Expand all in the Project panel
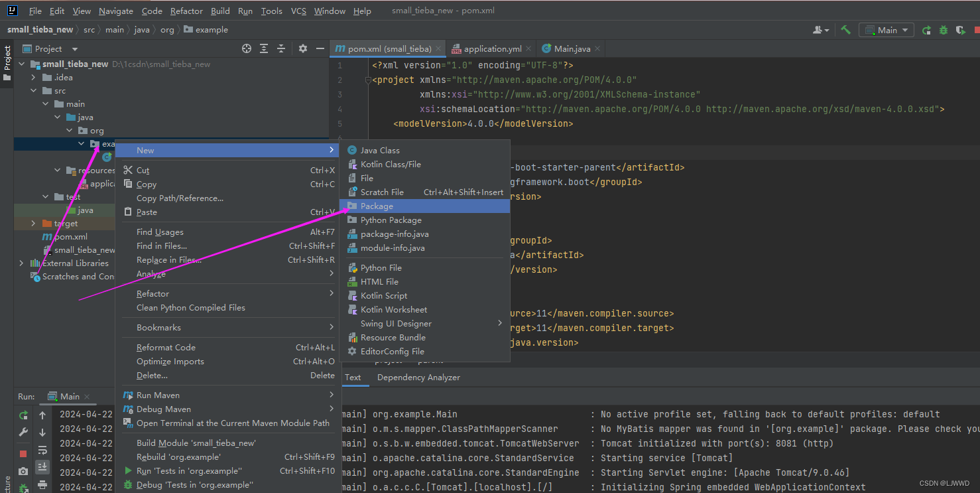Viewport: 980px width, 493px height. (x=264, y=48)
